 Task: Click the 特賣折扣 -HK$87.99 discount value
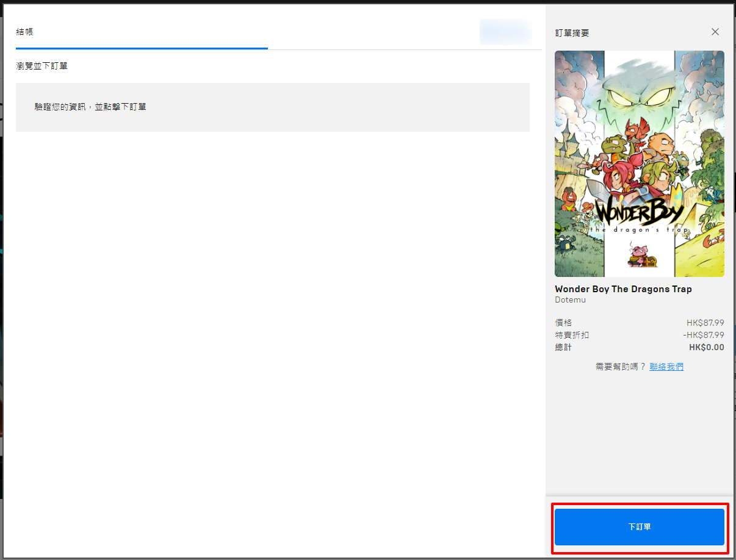pyautogui.click(x=703, y=336)
